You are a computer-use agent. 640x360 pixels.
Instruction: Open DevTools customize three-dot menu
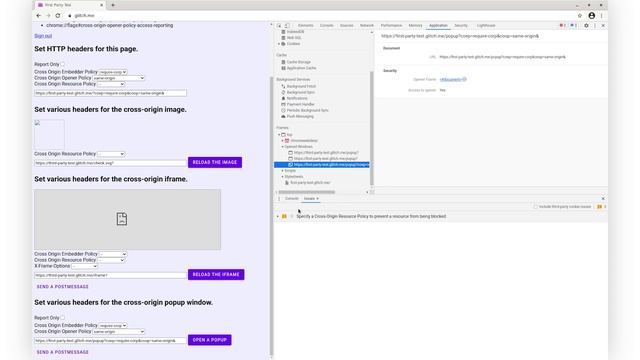pos(595,25)
